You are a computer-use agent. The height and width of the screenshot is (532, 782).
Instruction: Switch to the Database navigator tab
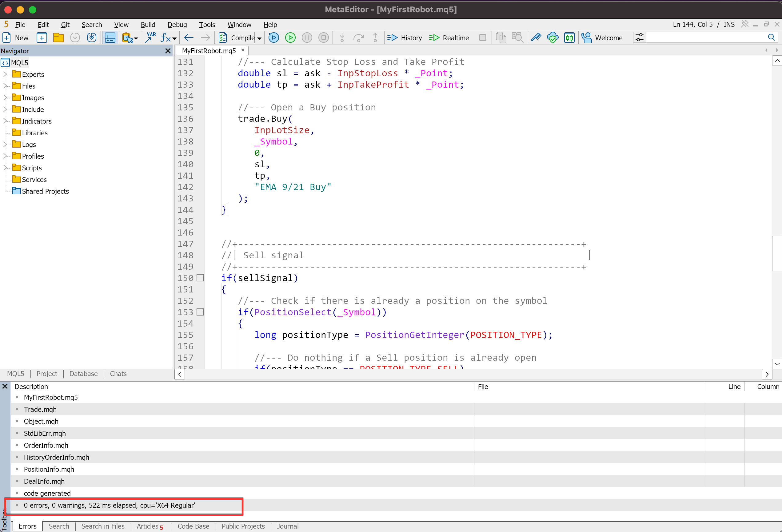(83, 374)
